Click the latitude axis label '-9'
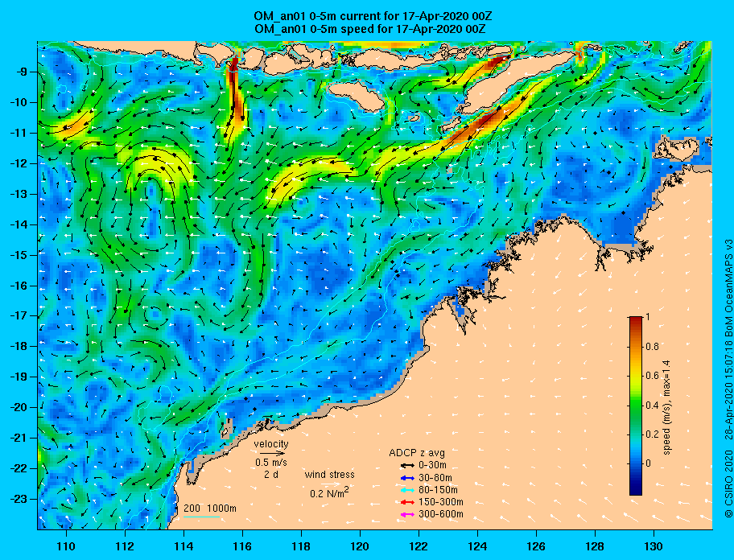This screenshot has height=560, width=734. coord(22,72)
